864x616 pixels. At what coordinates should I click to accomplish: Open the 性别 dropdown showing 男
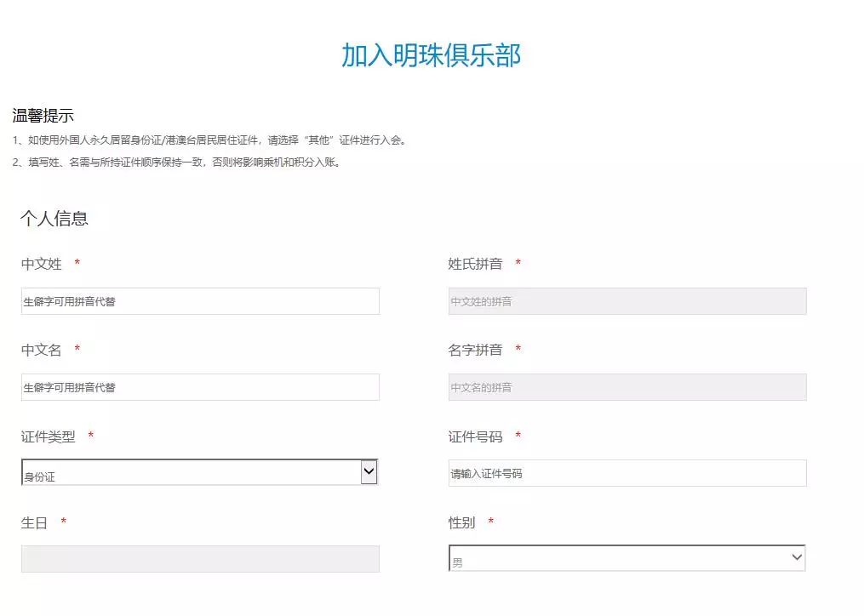pos(627,558)
